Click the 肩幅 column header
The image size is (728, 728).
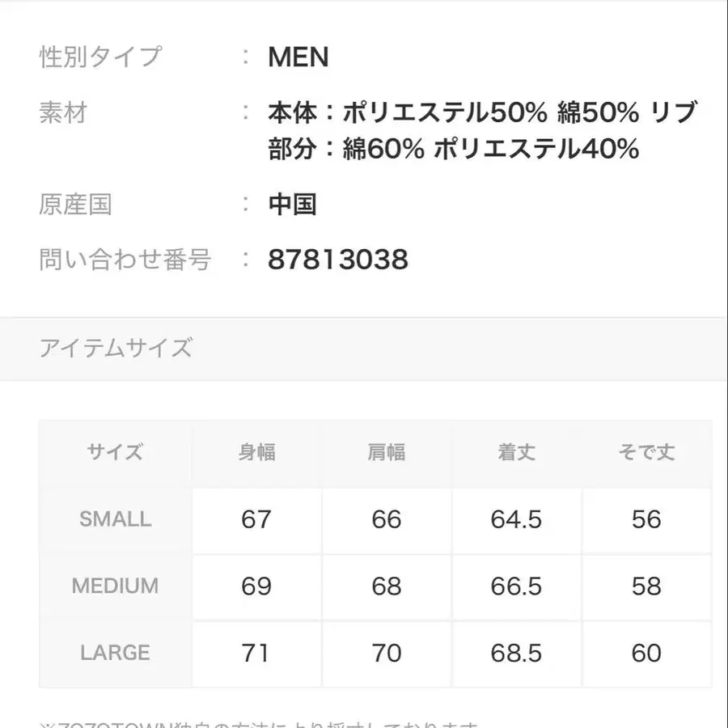tap(387, 452)
